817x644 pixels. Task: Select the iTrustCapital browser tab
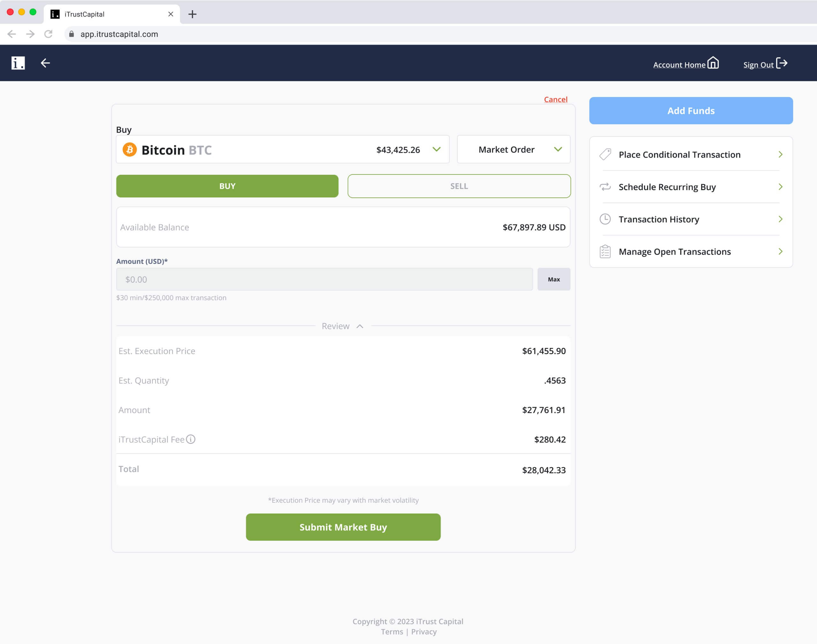[112, 14]
